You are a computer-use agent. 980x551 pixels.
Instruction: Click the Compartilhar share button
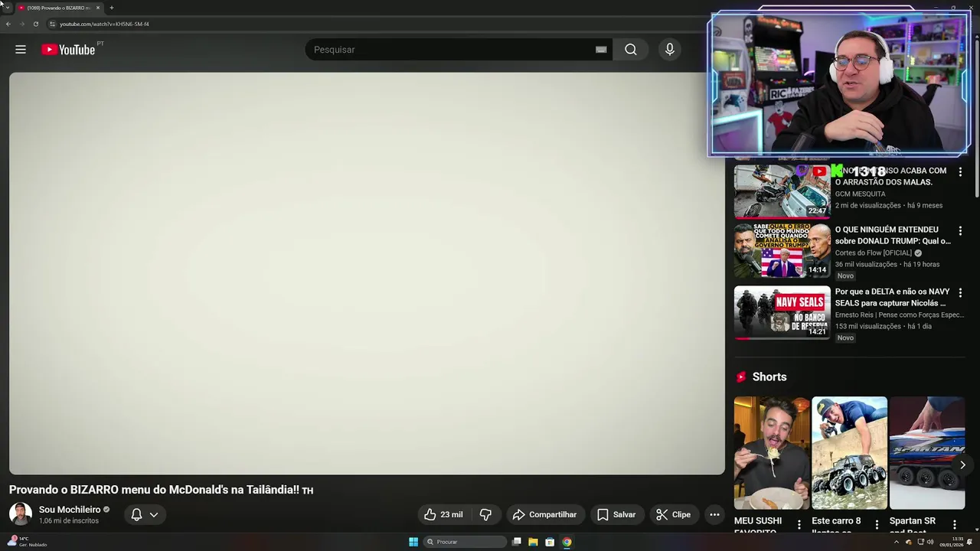coord(544,514)
